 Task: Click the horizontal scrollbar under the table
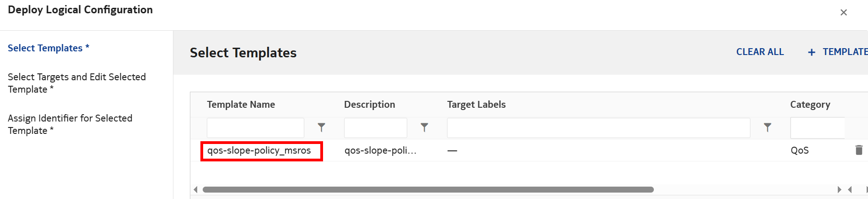(x=428, y=189)
